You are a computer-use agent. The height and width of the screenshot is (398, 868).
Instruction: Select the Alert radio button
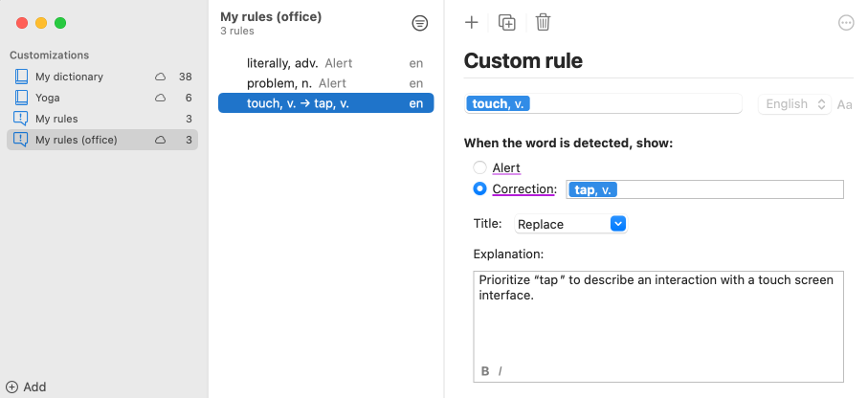(480, 168)
